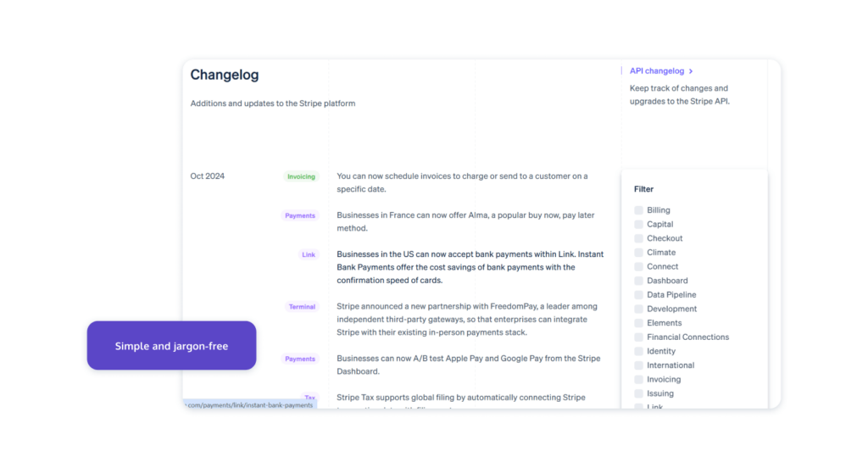Click the Link category tag
Image resolution: width=868 pixels, height=468 pixels.
[x=309, y=254]
